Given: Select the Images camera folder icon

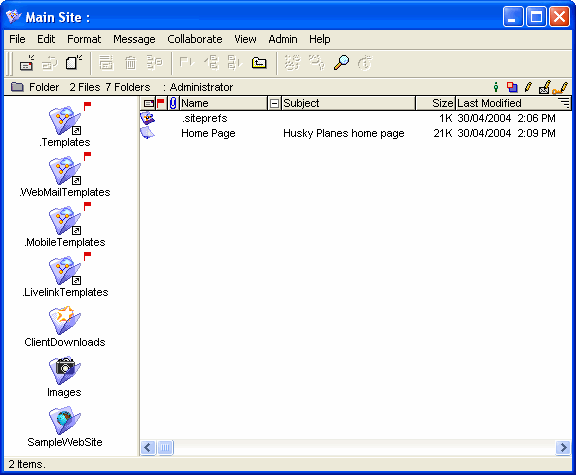Looking at the screenshot, I should 65,370.
